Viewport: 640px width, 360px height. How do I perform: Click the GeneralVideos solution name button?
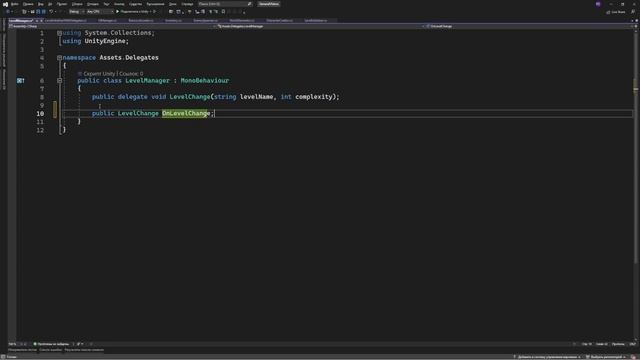click(269, 4)
